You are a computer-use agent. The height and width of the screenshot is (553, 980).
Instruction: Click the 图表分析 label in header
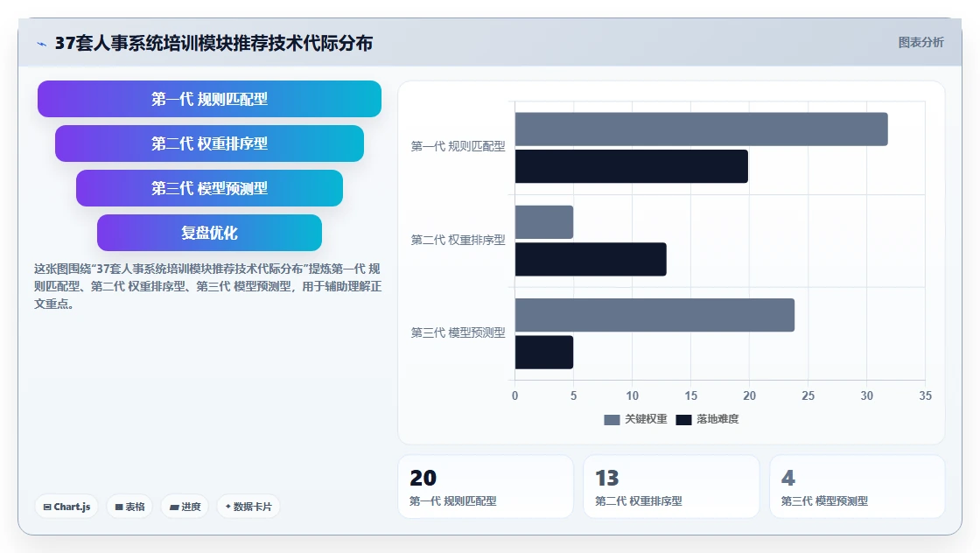coord(920,43)
